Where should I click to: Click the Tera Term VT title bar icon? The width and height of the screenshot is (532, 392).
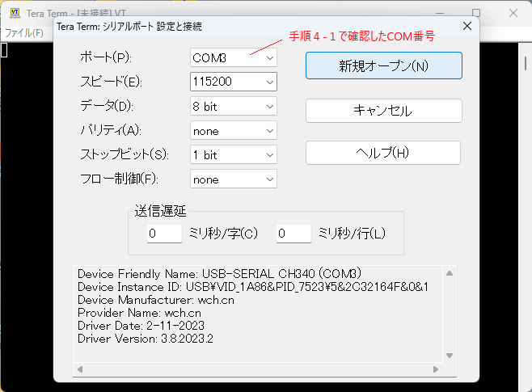(x=15, y=13)
